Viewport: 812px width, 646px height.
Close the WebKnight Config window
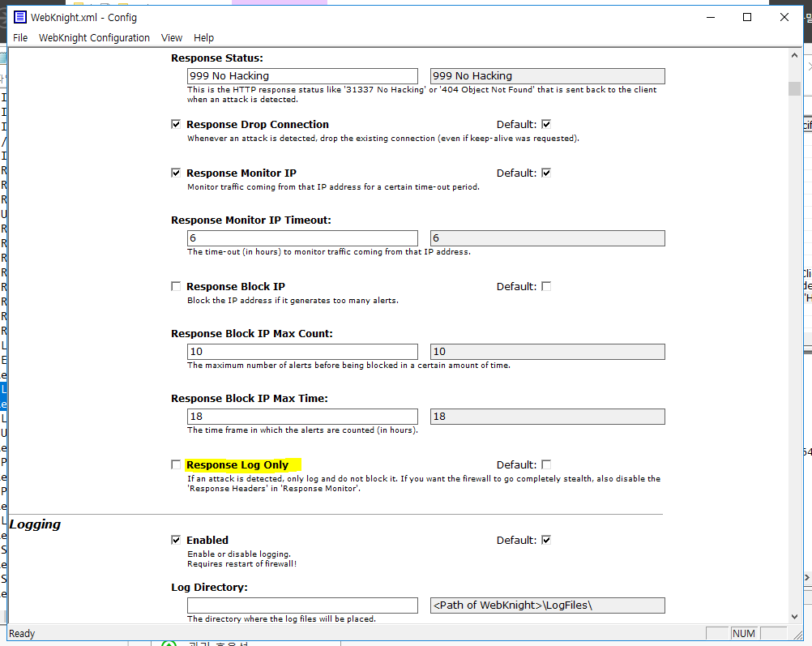(x=784, y=17)
